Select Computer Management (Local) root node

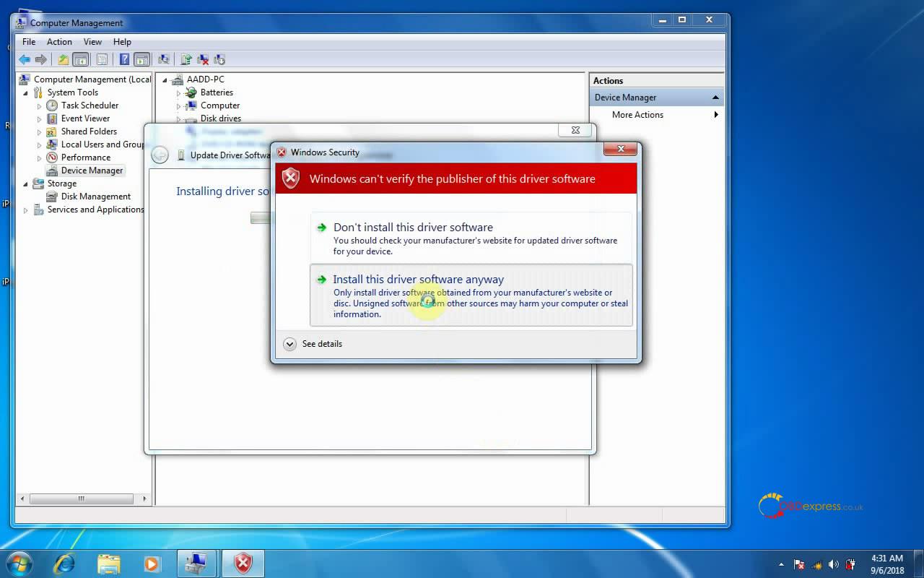[92, 79]
